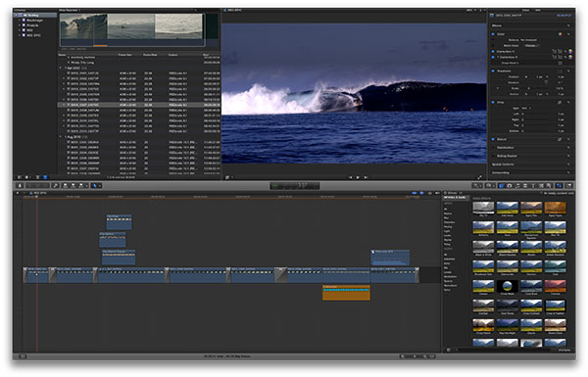Disable the Correction 2 checkbox
This screenshot has height=377, width=588.
(493, 57)
